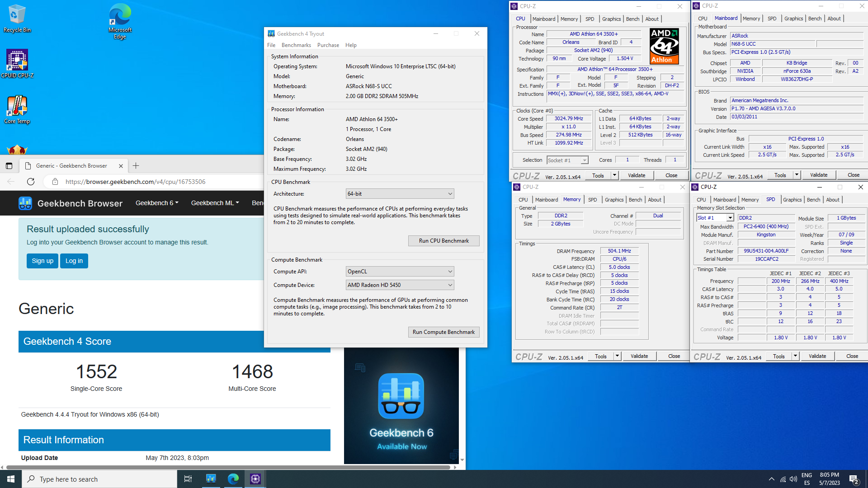This screenshot has height=488, width=868.
Task: Launch Core Temp desktop shortcut
Action: pyautogui.click(x=17, y=109)
